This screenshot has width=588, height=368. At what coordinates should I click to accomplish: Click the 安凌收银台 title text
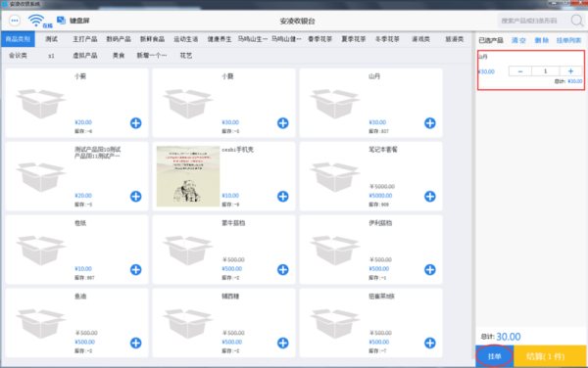pyautogui.click(x=297, y=21)
